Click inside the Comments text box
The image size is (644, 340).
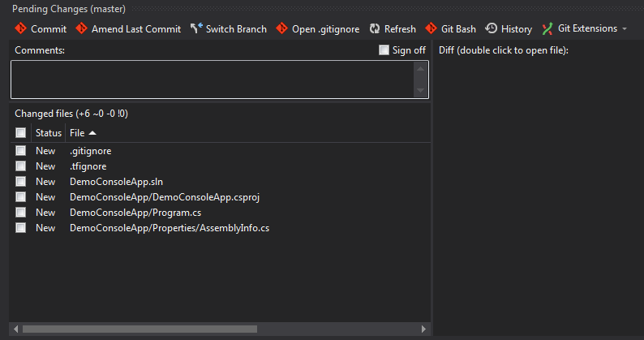(x=211, y=80)
